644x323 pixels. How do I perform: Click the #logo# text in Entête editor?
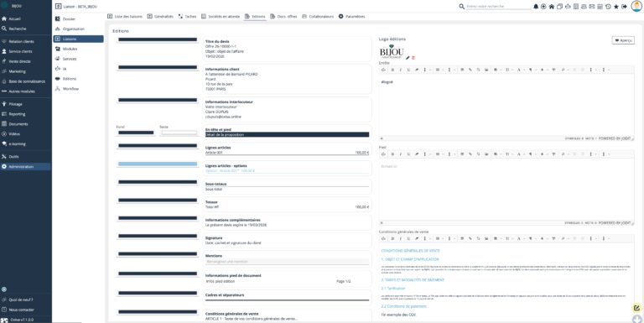pos(387,81)
